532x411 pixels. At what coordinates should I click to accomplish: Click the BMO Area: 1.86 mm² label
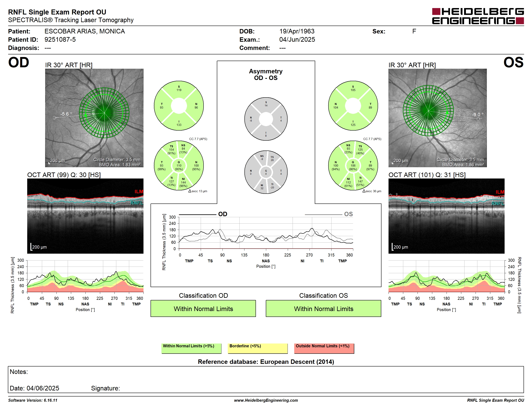[463, 165]
